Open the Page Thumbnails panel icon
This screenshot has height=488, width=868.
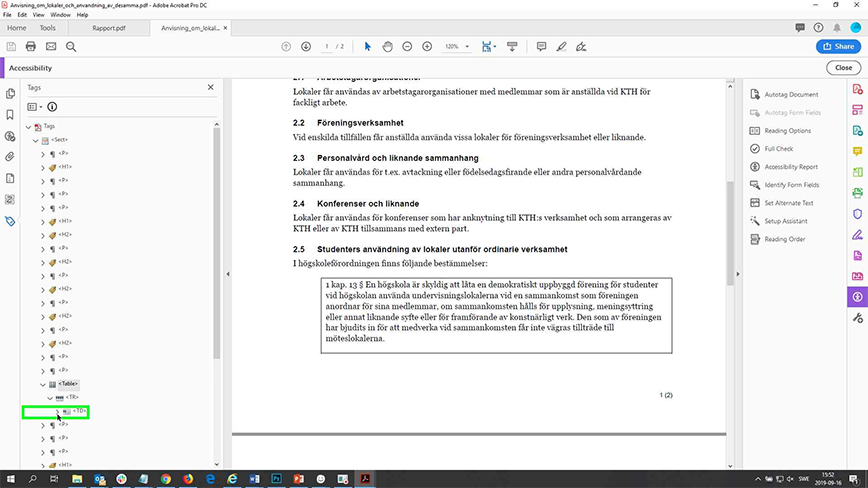coord(10,94)
